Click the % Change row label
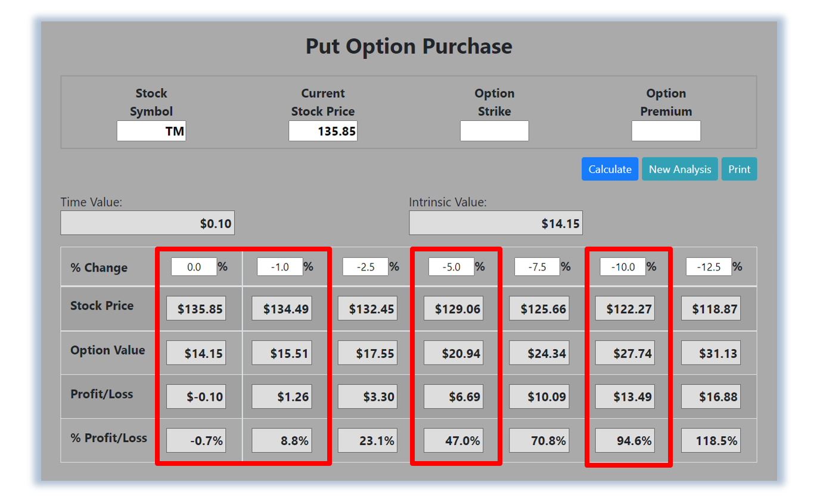 pyautogui.click(x=99, y=267)
